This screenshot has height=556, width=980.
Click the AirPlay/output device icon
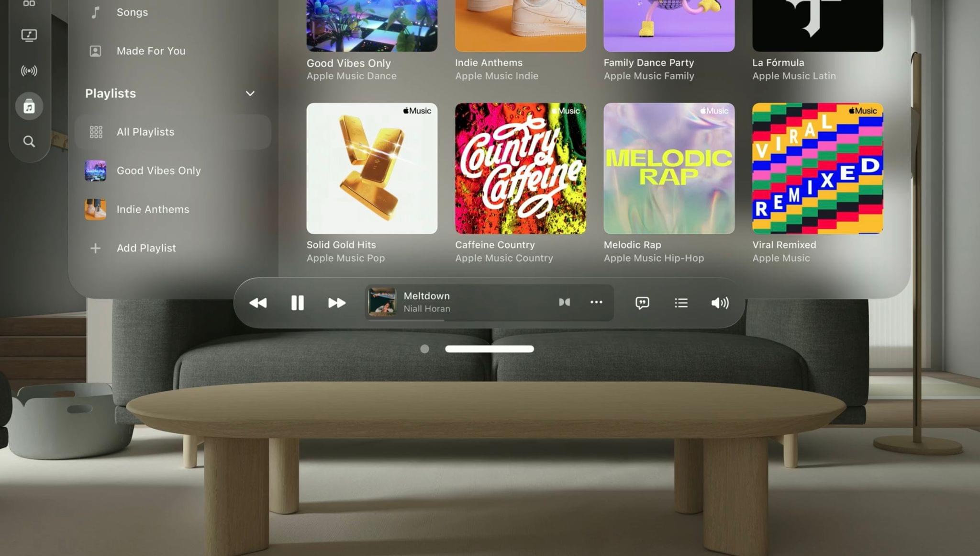pyautogui.click(x=720, y=303)
